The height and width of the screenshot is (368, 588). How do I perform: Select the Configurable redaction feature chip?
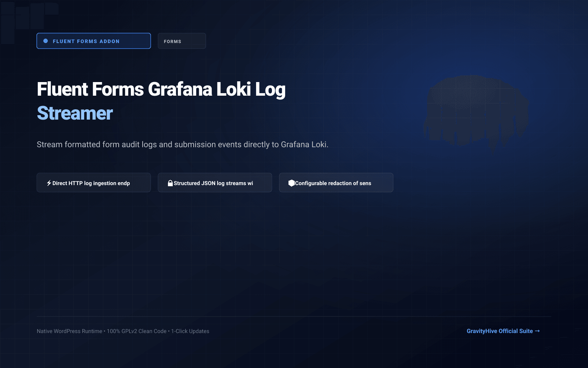(x=336, y=183)
